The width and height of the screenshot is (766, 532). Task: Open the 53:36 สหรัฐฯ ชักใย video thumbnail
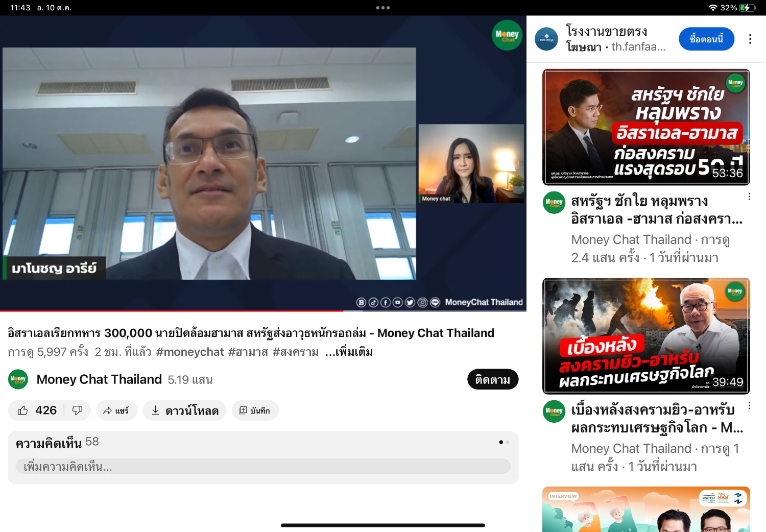point(646,127)
